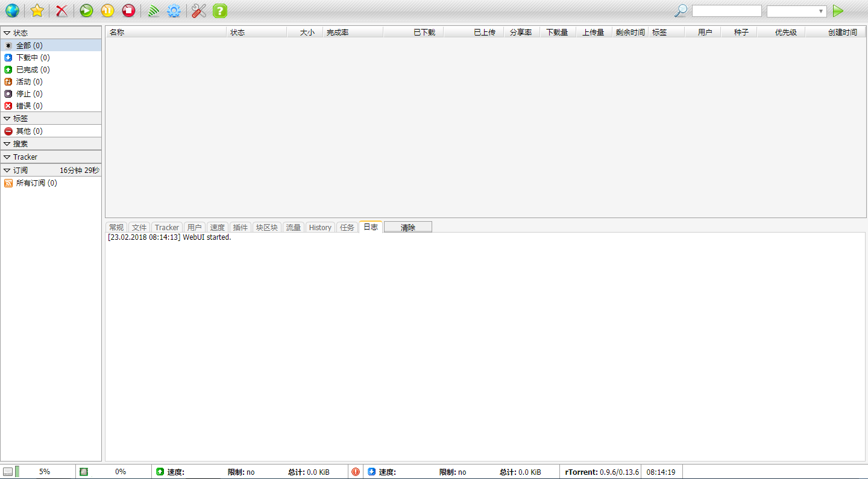Click the green arrow Go icon
This screenshot has height=479, width=868.
(838, 10)
